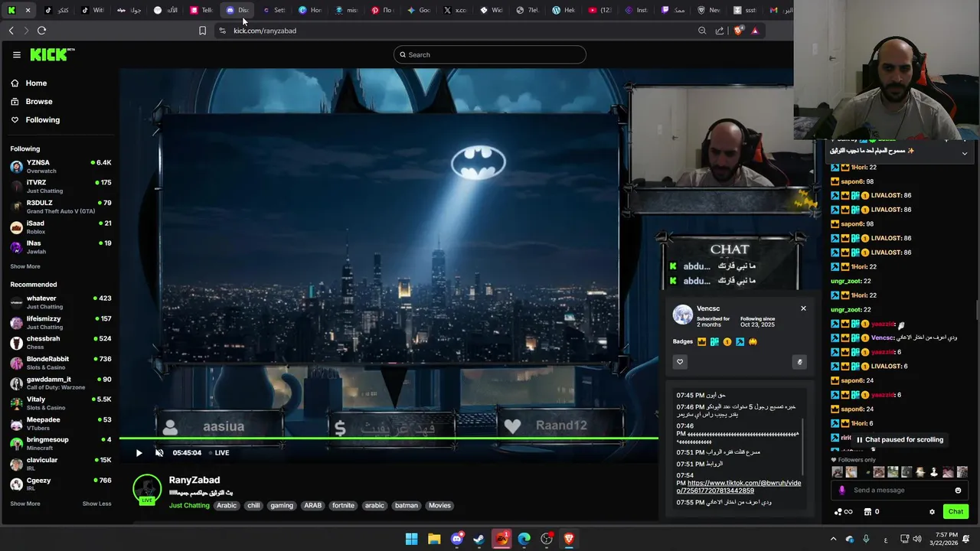The width and height of the screenshot is (980, 551).
Task: Open Windows Start button
Action: click(411, 539)
